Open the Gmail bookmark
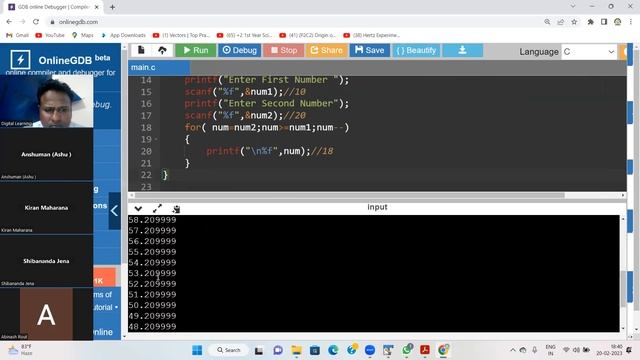Viewport: 640px width, 360px height. pyautogui.click(x=18, y=35)
